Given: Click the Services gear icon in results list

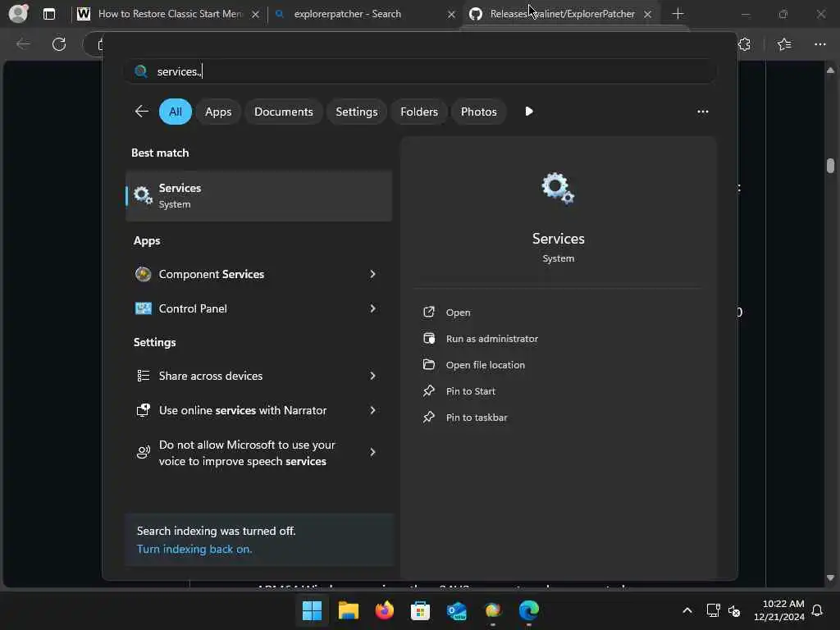Looking at the screenshot, I should pos(143,195).
